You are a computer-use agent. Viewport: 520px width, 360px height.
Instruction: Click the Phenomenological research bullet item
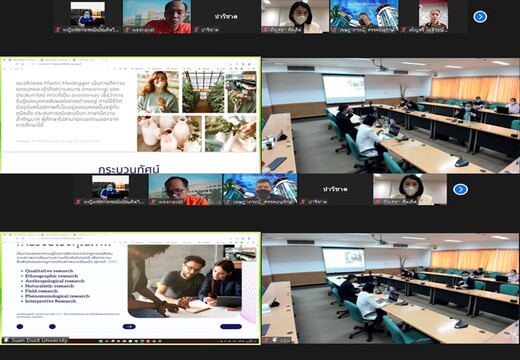pyautogui.click(x=57, y=296)
